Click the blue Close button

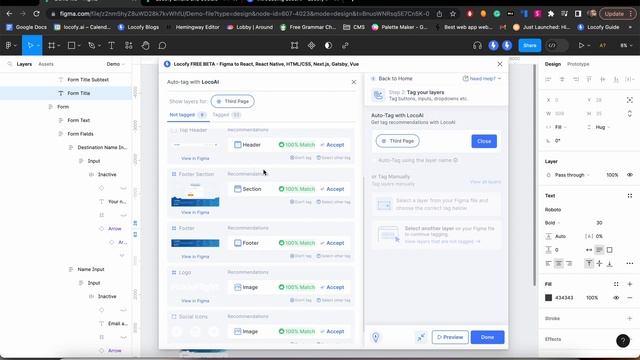coord(484,141)
